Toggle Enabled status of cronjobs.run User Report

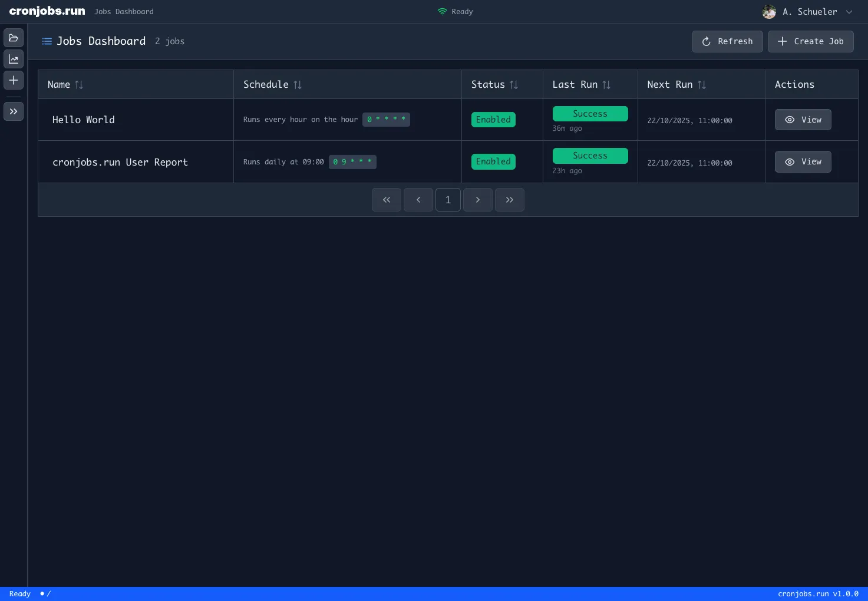[493, 161]
